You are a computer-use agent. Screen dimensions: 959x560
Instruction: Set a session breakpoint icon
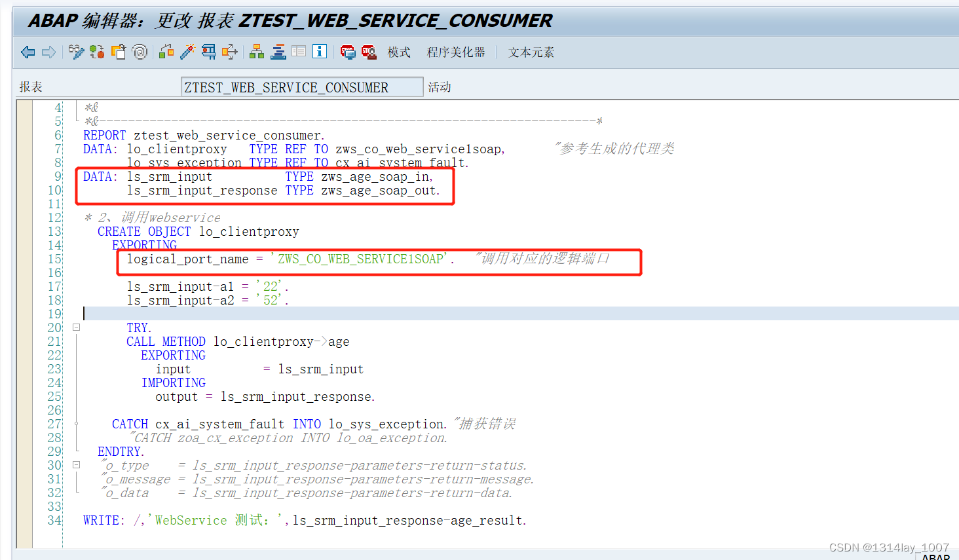point(348,52)
